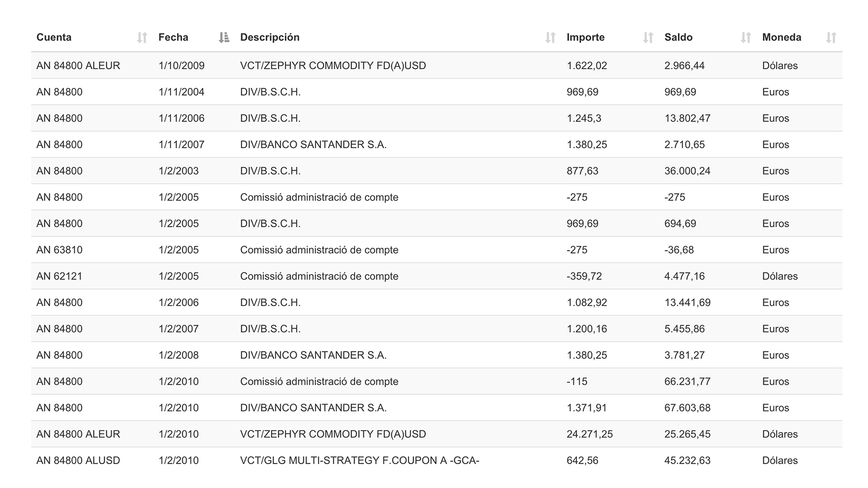Click the sort icon in Cuenta column
This screenshot has width=868, height=488.
[142, 38]
